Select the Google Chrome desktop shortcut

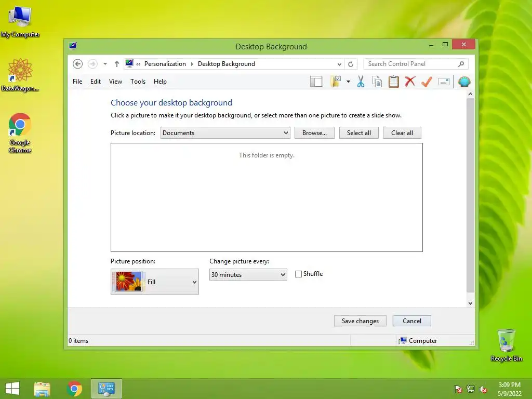coord(20,133)
